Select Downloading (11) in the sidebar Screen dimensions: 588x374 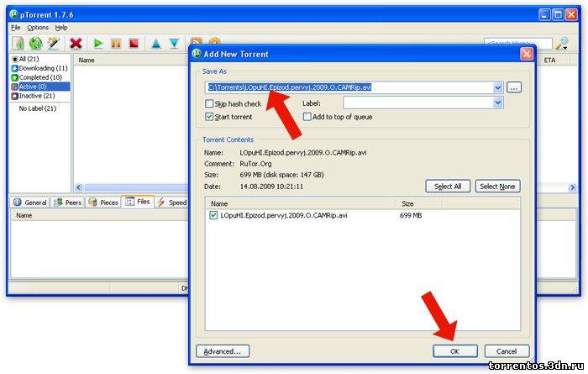(43, 68)
